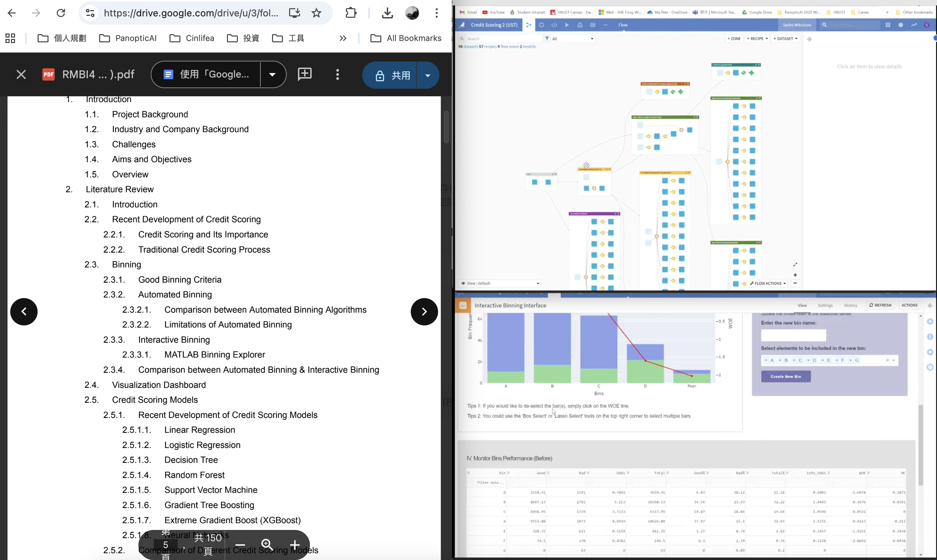
Task: Open the PanopticAI bookmark folder
Action: (x=128, y=38)
